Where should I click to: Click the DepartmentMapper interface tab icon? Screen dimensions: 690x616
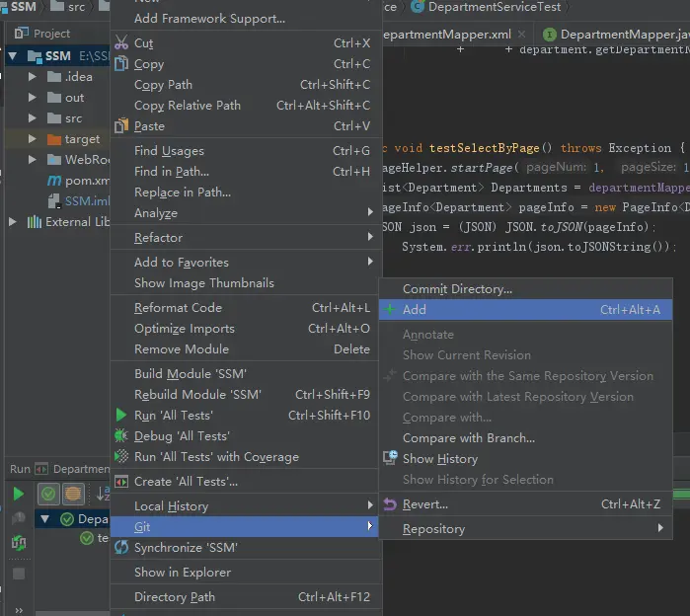tap(549, 35)
